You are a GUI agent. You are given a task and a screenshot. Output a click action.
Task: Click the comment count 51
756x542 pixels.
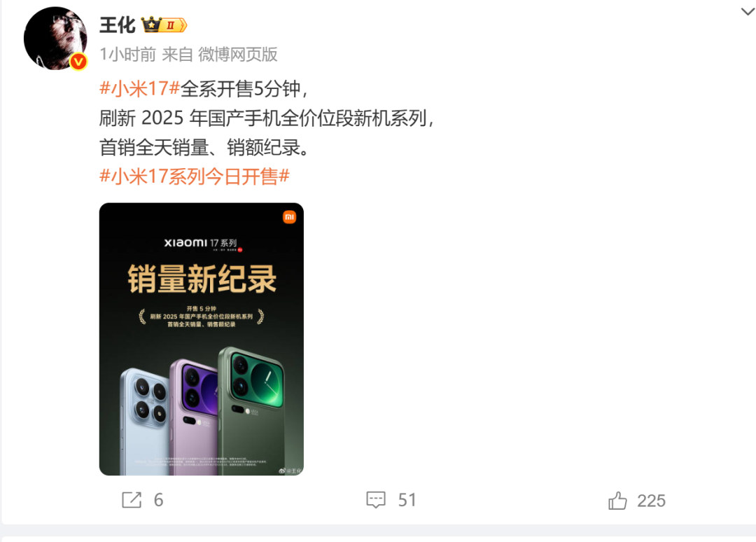(x=407, y=500)
